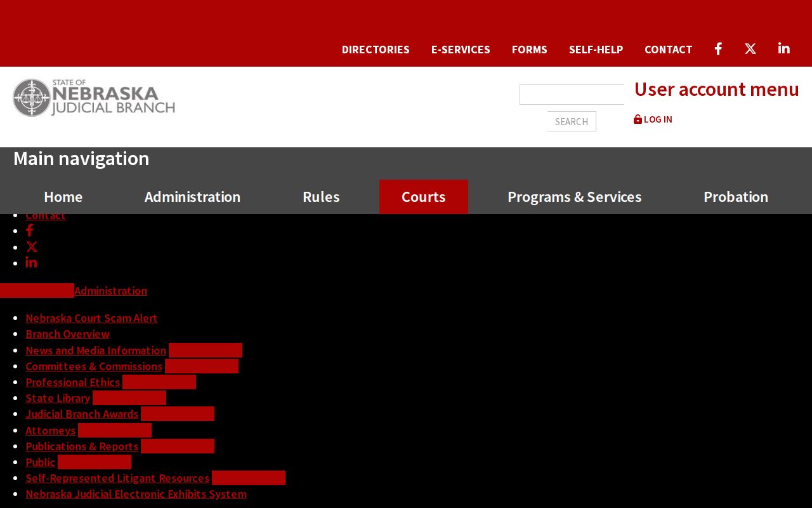Open the X (Twitter) icon in top red bar

click(x=750, y=49)
